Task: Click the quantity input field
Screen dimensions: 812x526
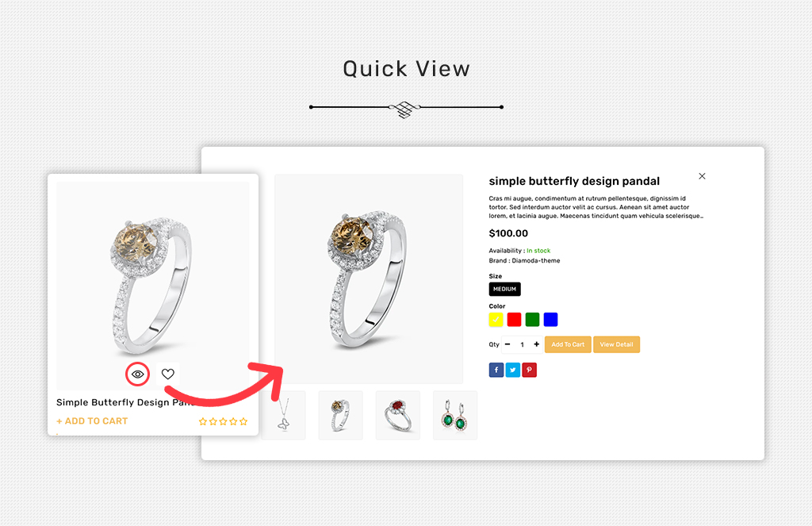Action: pyautogui.click(x=522, y=344)
